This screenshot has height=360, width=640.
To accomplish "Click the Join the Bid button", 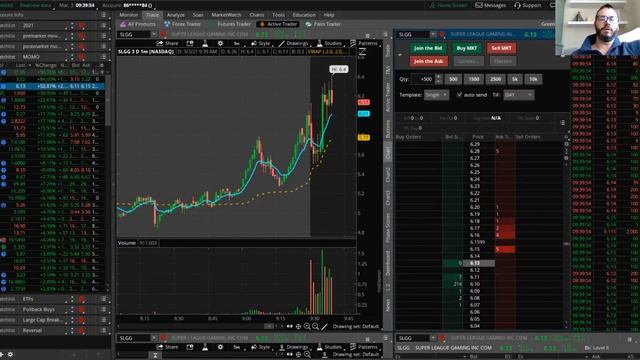I will point(428,48).
